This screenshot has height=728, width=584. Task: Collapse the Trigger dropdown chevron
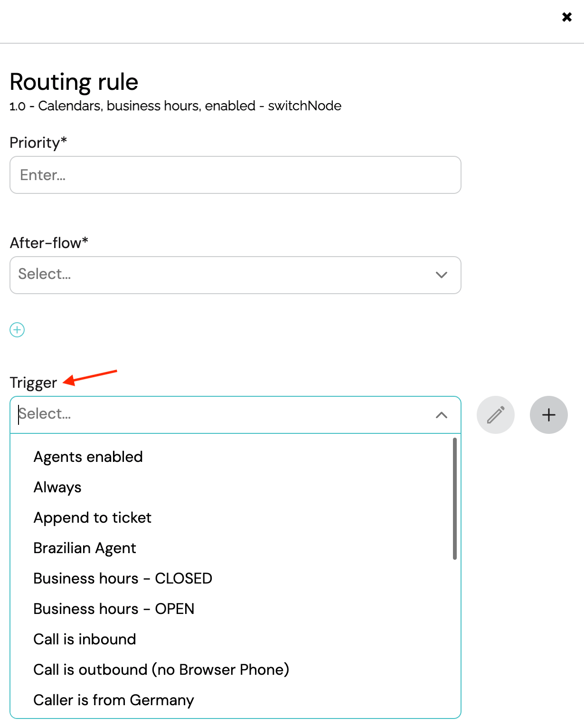point(442,415)
